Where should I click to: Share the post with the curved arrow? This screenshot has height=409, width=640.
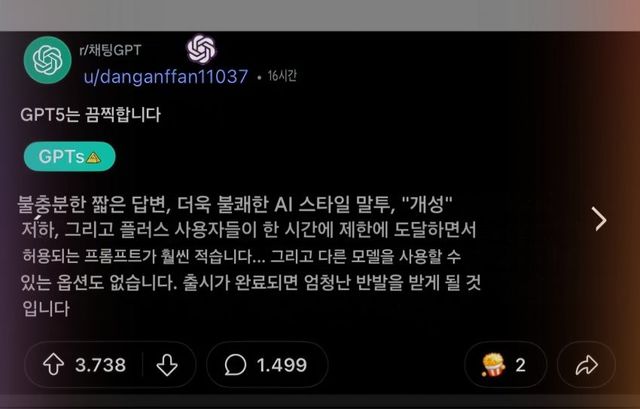tap(587, 365)
